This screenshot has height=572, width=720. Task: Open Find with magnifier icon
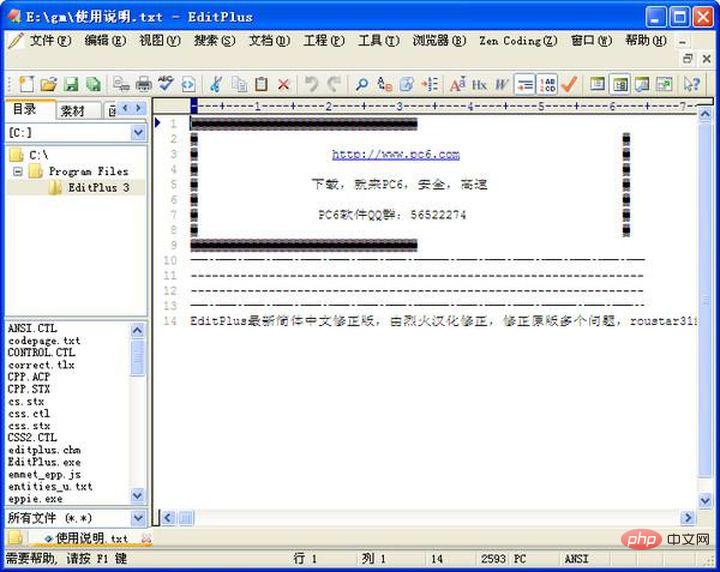click(x=362, y=84)
